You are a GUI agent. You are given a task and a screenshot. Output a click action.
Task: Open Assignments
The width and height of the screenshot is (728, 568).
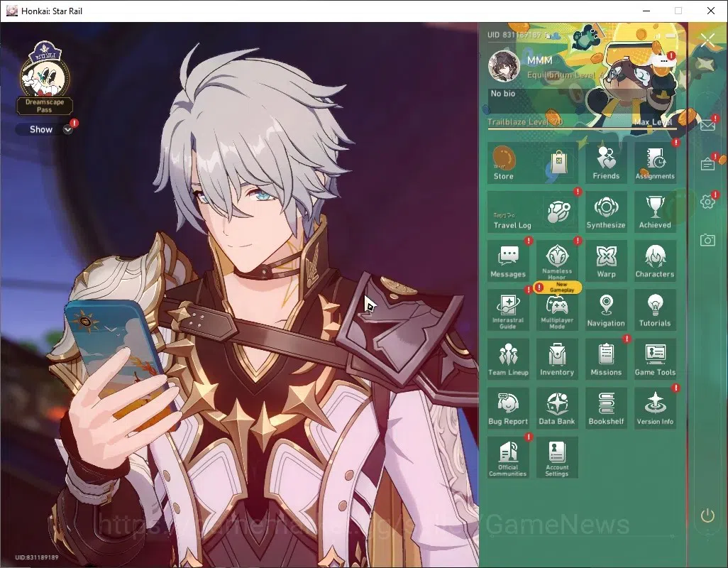point(655,163)
